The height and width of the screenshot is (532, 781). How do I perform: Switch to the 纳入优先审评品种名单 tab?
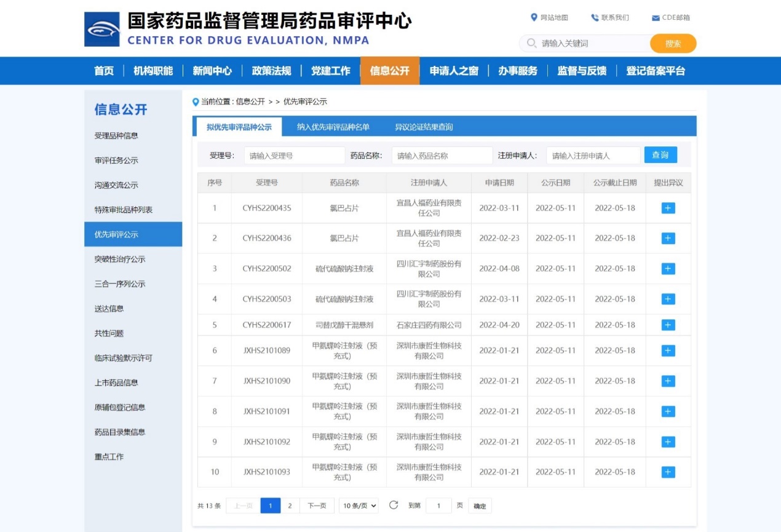333,127
